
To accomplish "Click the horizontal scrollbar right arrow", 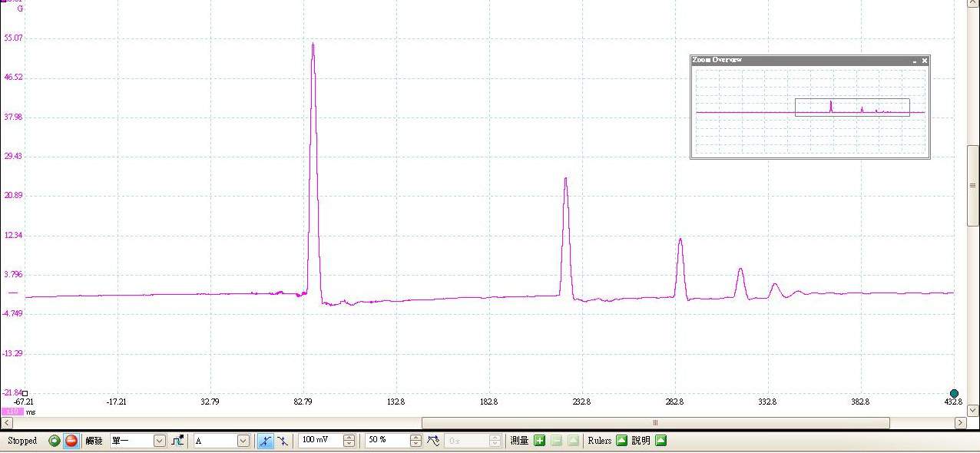I will (960, 423).
